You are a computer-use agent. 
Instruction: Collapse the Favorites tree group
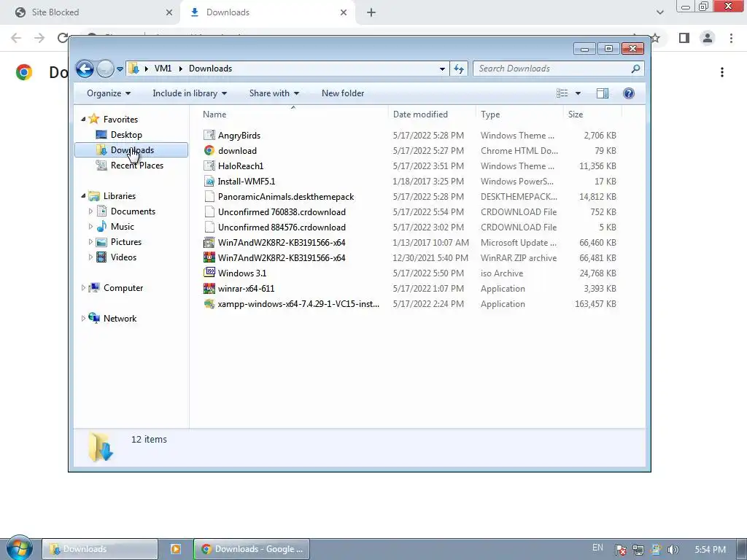(83, 119)
